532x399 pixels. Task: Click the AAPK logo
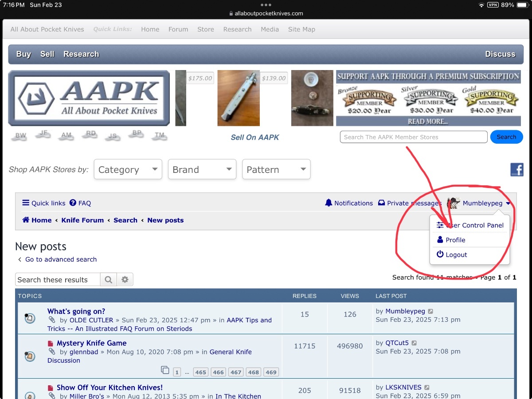pyautogui.click(x=89, y=98)
